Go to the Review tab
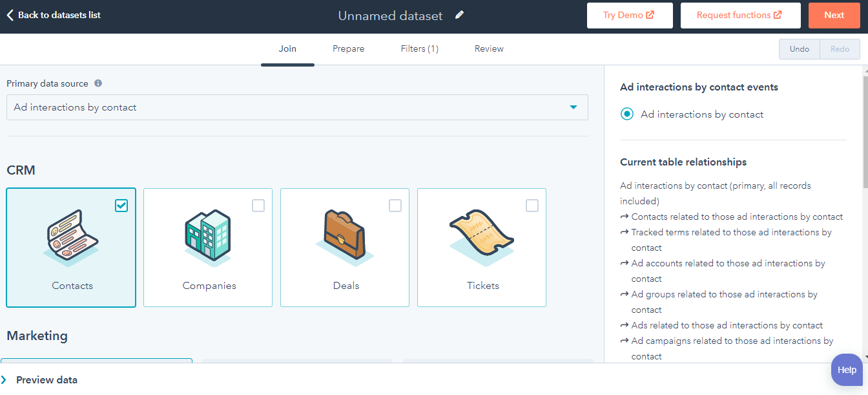The width and height of the screenshot is (868, 395). tap(489, 48)
